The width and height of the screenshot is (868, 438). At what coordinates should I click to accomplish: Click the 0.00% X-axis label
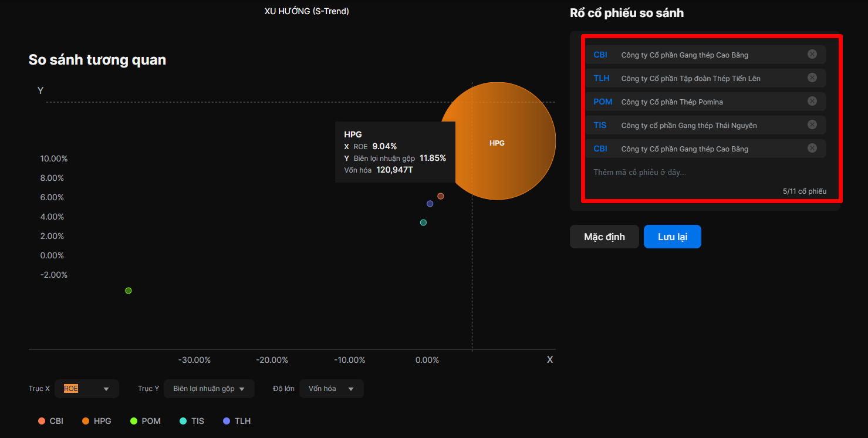(x=427, y=360)
